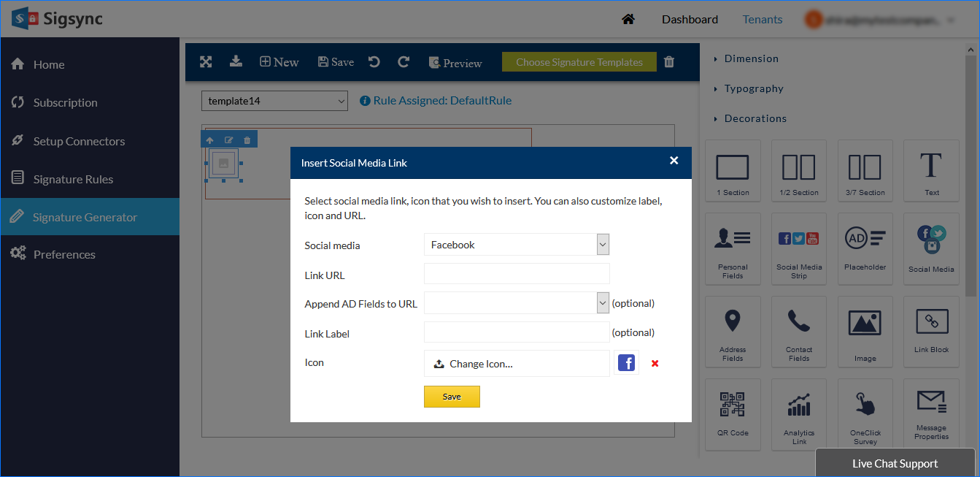
Task: Delete signature using the toolbar trash icon
Action: coord(669,62)
